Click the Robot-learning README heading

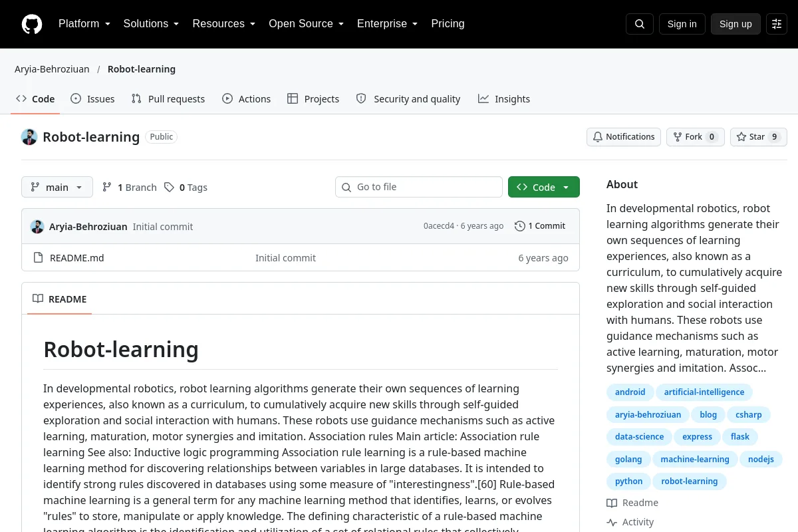point(121,349)
